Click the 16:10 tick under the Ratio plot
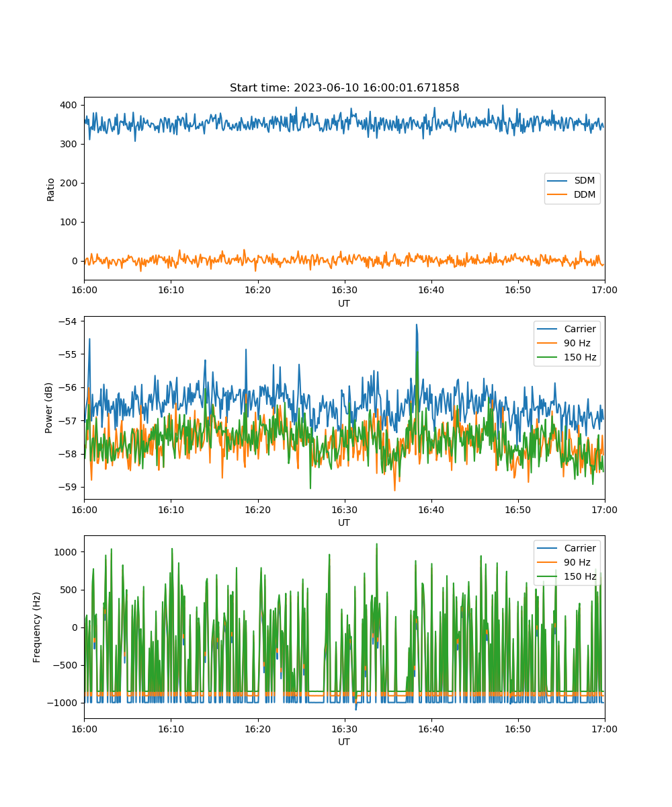 point(171,290)
